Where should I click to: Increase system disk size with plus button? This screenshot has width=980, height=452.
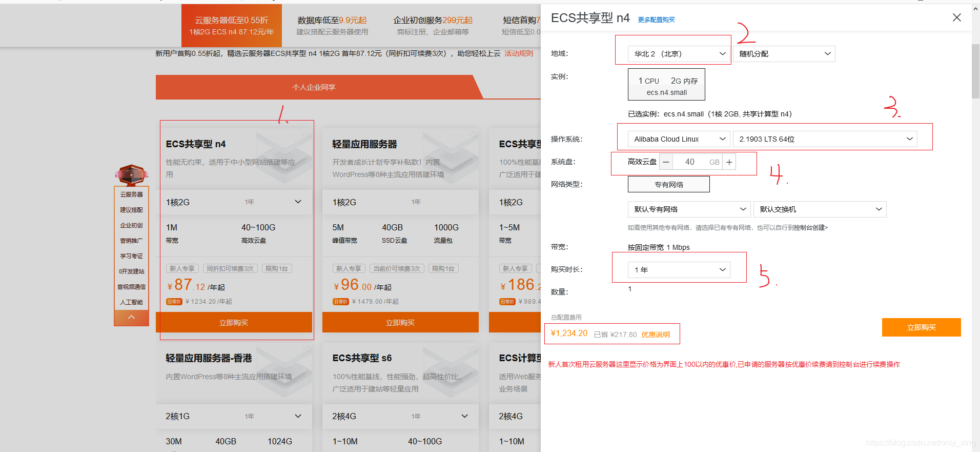click(x=729, y=162)
